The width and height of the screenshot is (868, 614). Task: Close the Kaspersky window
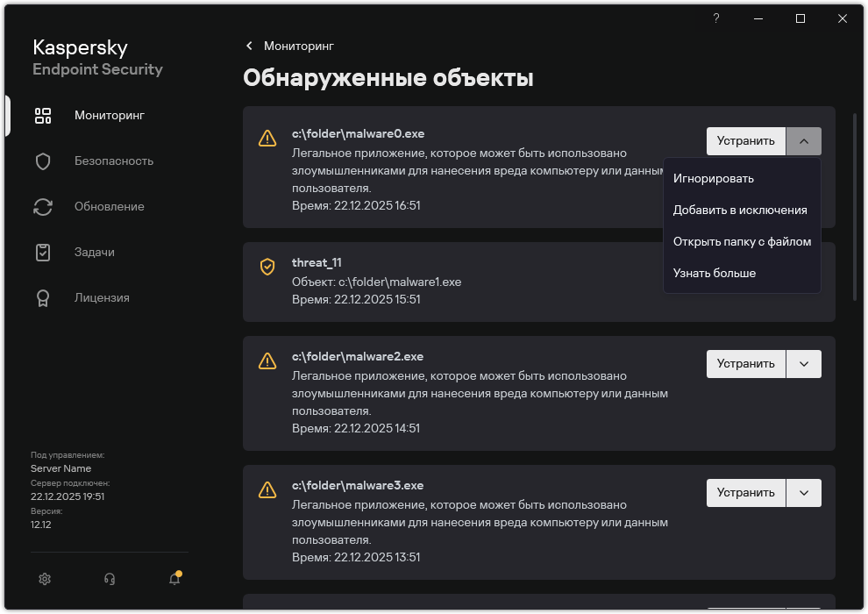tap(843, 18)
